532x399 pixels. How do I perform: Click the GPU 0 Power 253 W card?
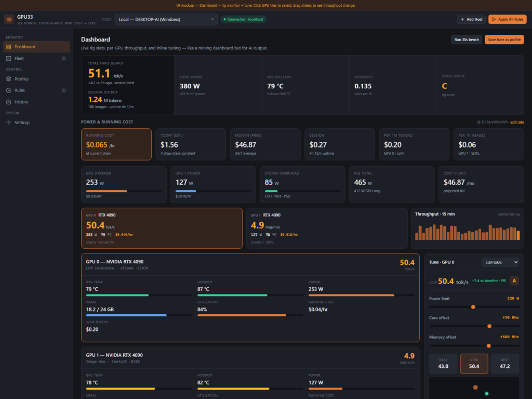124,184
